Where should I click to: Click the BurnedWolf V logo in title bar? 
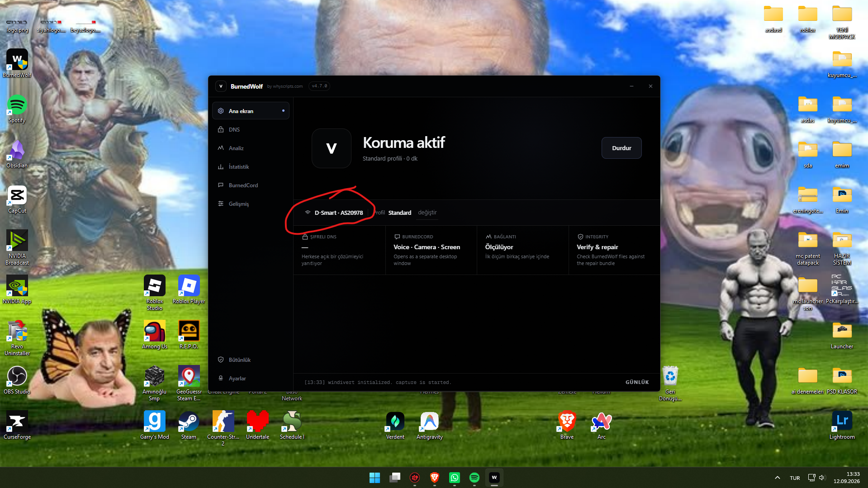tap(221, 86)
